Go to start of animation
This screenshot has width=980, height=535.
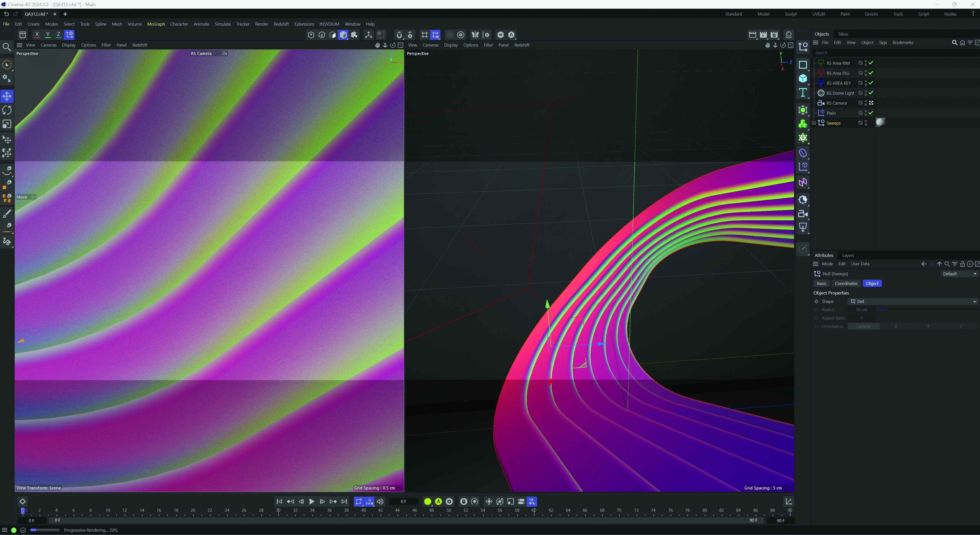280,501
